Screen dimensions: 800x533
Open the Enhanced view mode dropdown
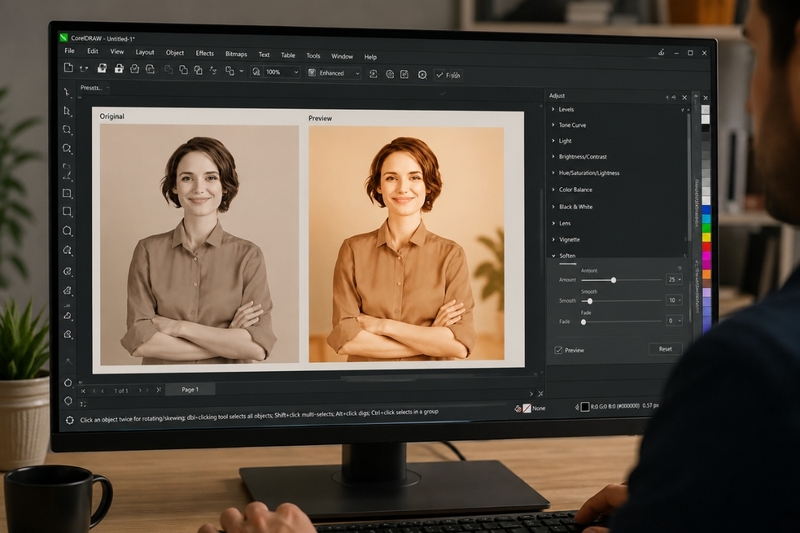click(334, 73)
